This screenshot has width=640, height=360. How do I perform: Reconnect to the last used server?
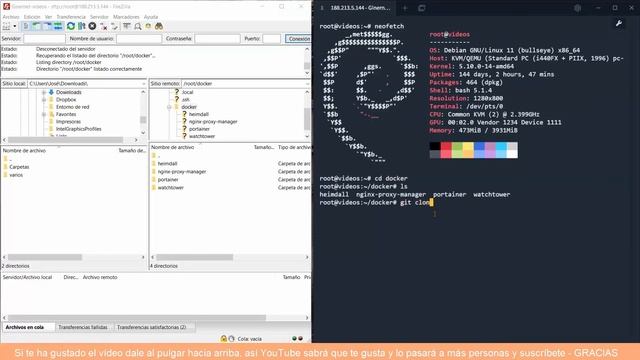[114, 27]
